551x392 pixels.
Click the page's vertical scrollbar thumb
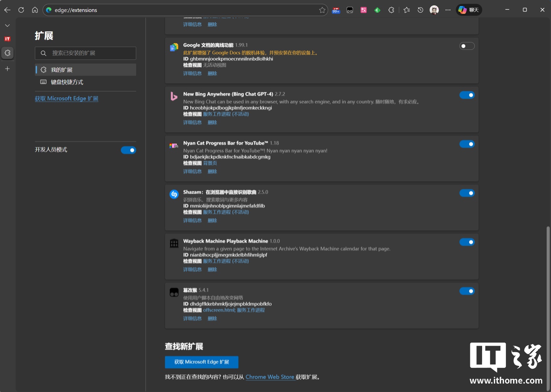click(x=548, y=308)
